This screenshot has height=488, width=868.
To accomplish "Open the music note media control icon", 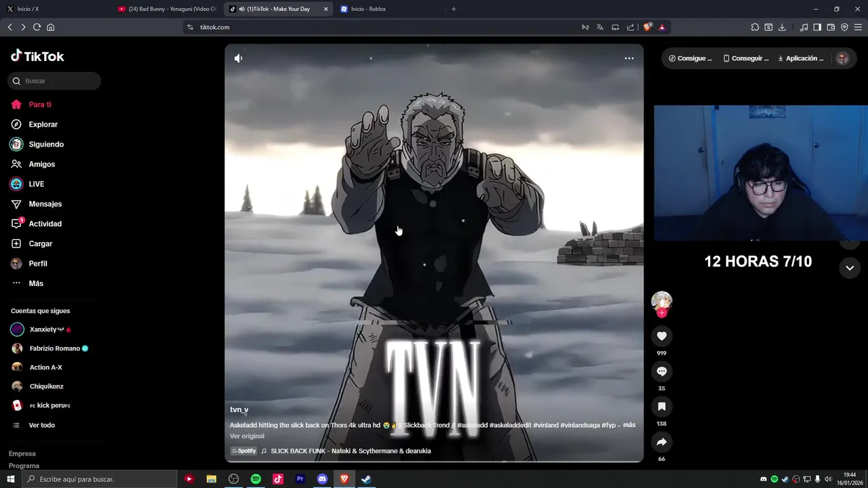I will coord(804,27).
